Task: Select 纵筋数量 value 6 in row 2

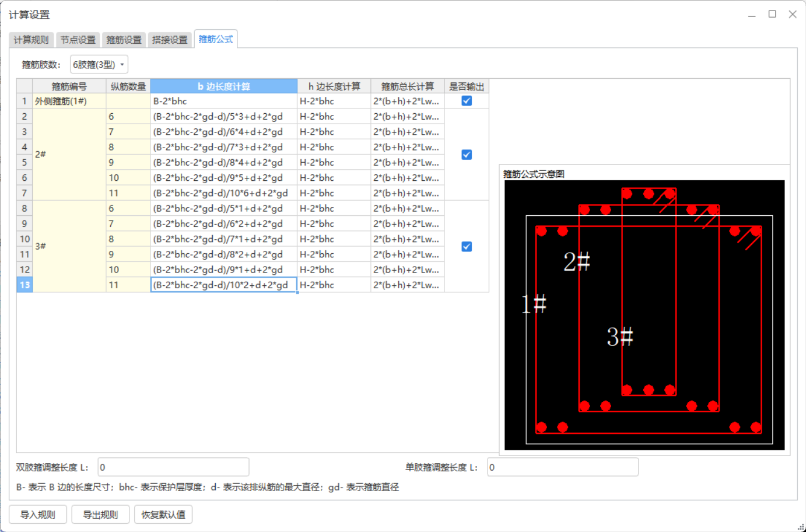Action: pos(128,117)
